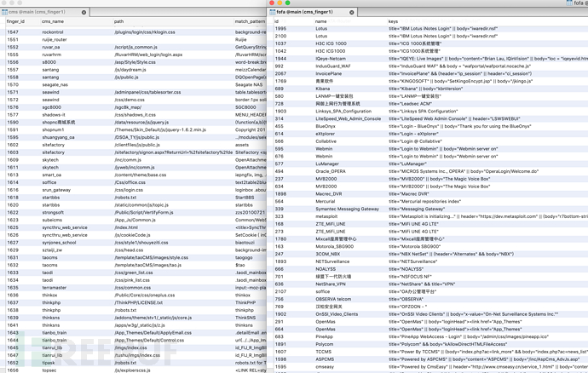Click the match_pattern column header
This screenshot has width=588, height=373.
click(251, 21)
